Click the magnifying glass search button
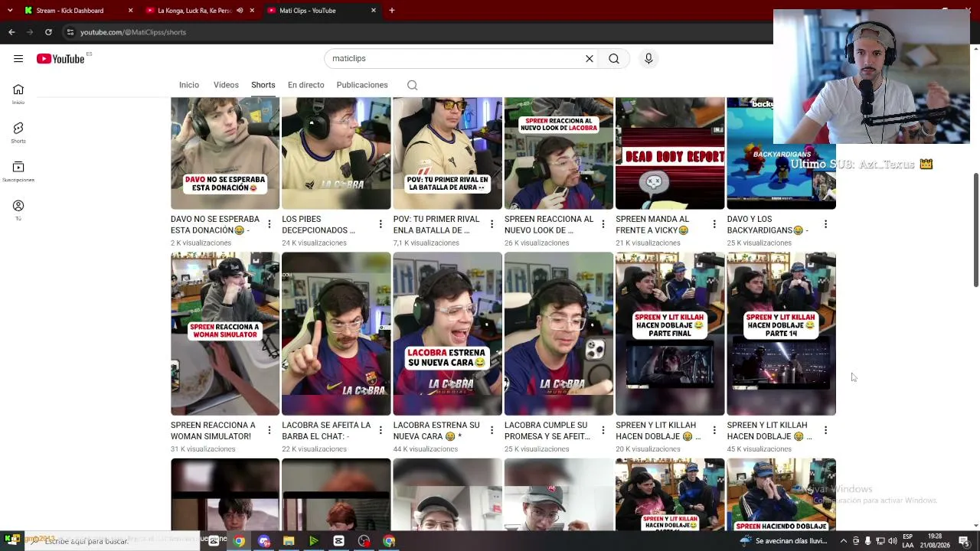The width and height of the screenshot is (980, 551). pyautogui.click(x=614, y=58)
